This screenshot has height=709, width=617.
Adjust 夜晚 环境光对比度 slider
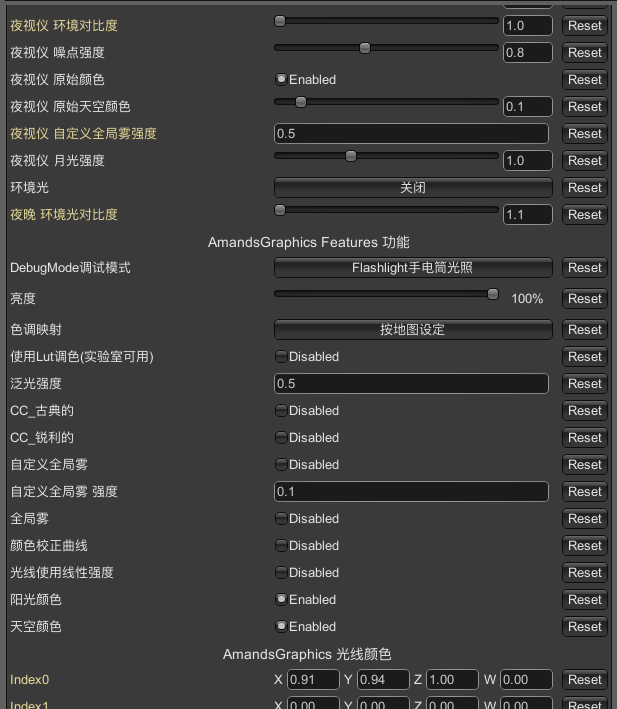tap(386, 210)
